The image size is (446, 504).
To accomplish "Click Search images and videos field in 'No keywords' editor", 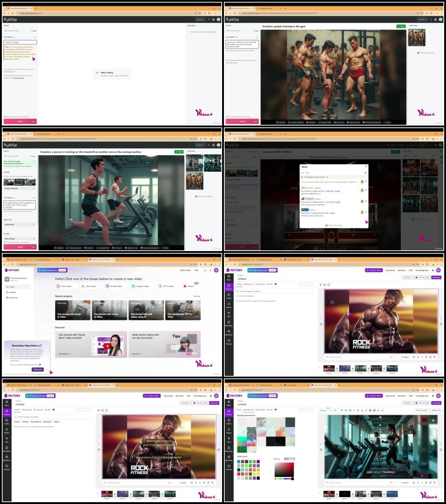I will pyautogui.click(x=275, y=291).
